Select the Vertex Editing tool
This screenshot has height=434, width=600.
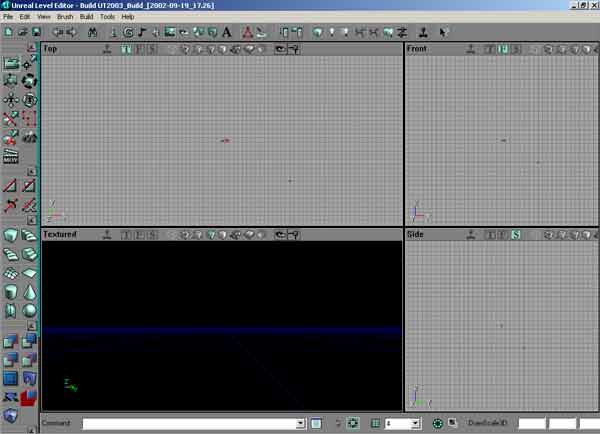(x=29, y=63)
